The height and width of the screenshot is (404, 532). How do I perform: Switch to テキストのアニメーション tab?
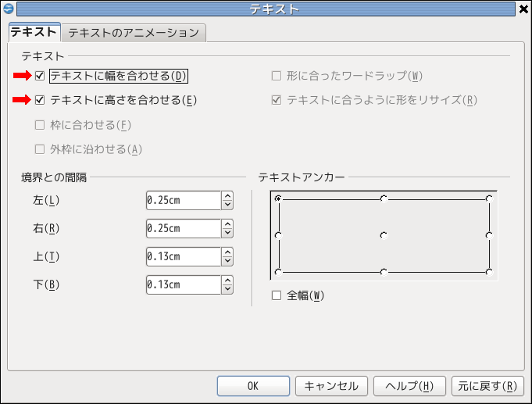click(134, 33)
